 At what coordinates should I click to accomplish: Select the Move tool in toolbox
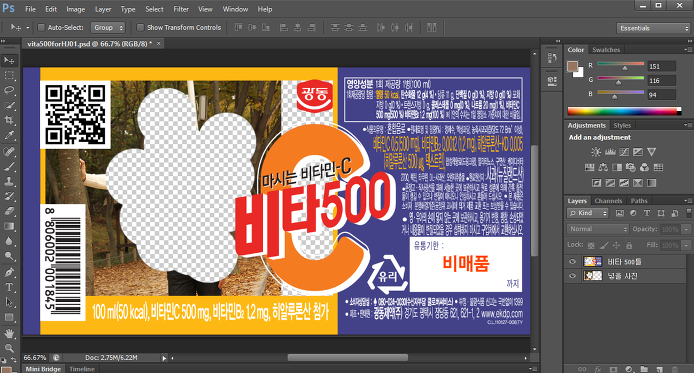(9, 60)
